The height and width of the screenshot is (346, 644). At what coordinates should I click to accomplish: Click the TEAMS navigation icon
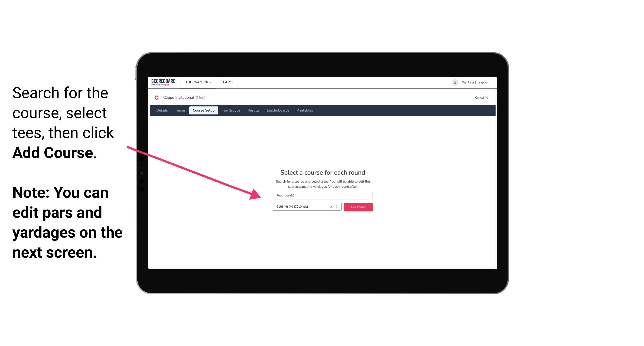point(226,82)
